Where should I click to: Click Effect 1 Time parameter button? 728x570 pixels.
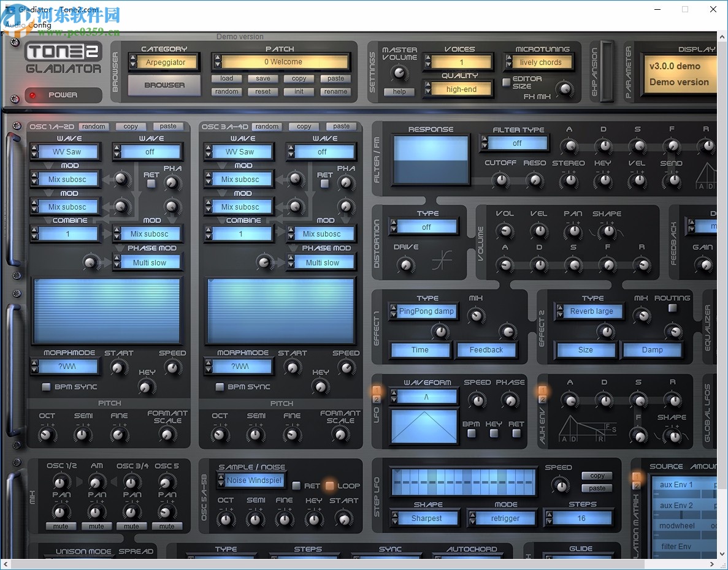[420, 350]
